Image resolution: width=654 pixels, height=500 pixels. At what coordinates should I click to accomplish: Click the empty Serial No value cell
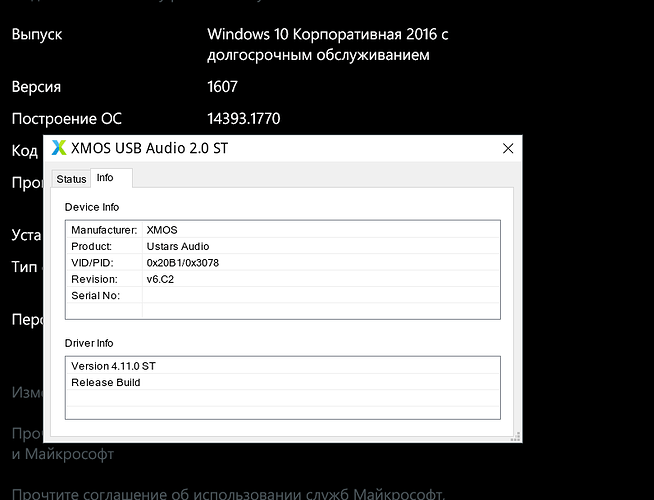coord(320,295)
